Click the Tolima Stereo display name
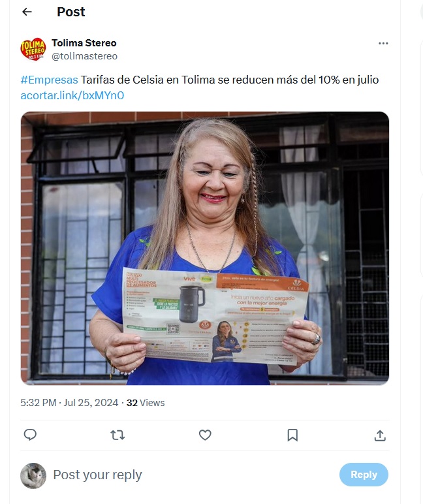 coord(84,42)
